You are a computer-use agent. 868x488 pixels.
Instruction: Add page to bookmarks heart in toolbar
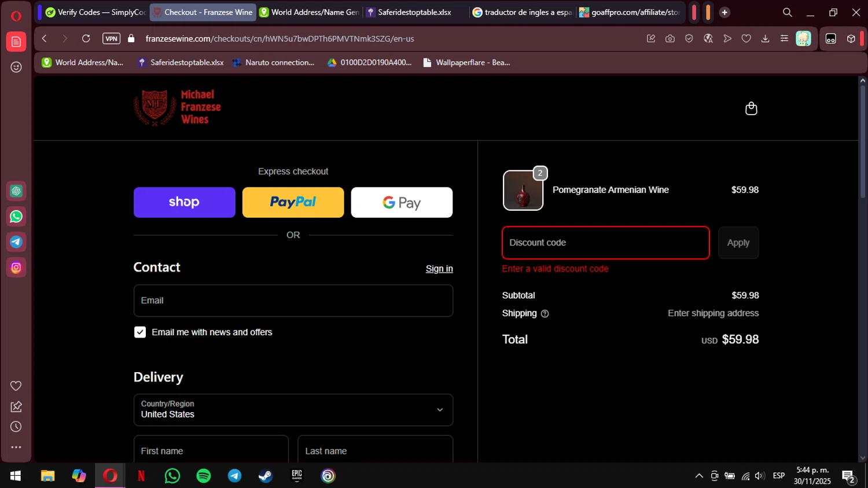(746, 39)
